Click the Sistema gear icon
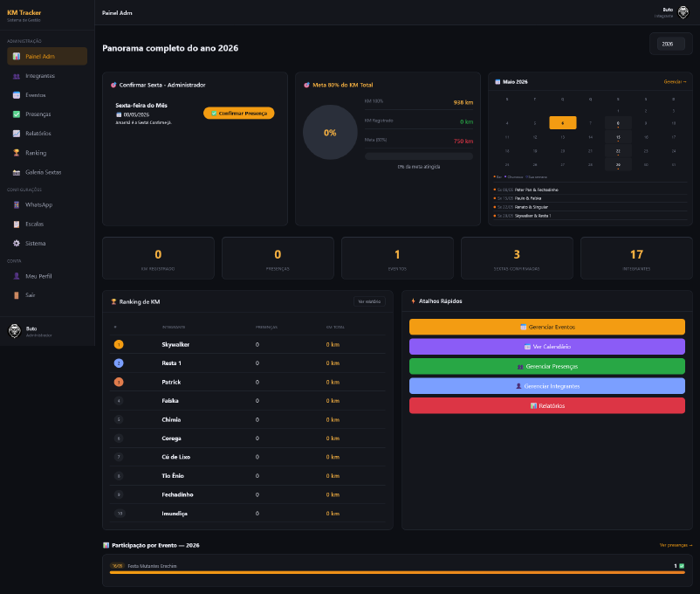 17,243
